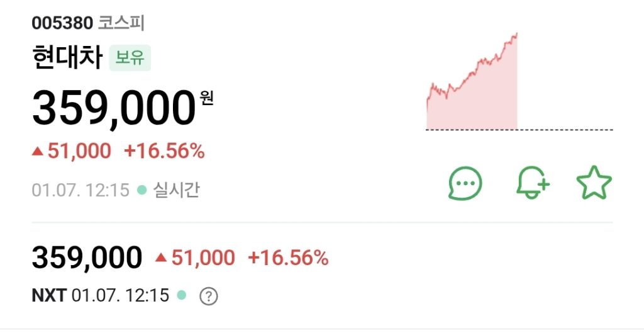
Task: Click the NXT row 359,000 price
Action: (87, 258)
